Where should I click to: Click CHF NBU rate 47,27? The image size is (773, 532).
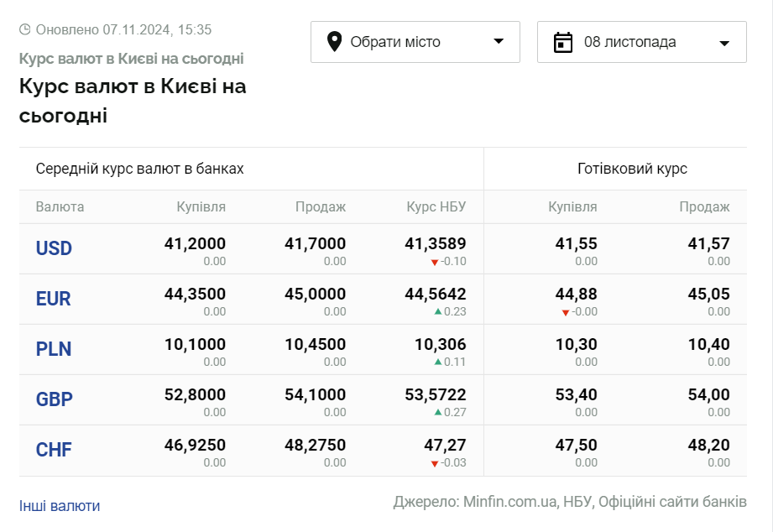(445, 445)
